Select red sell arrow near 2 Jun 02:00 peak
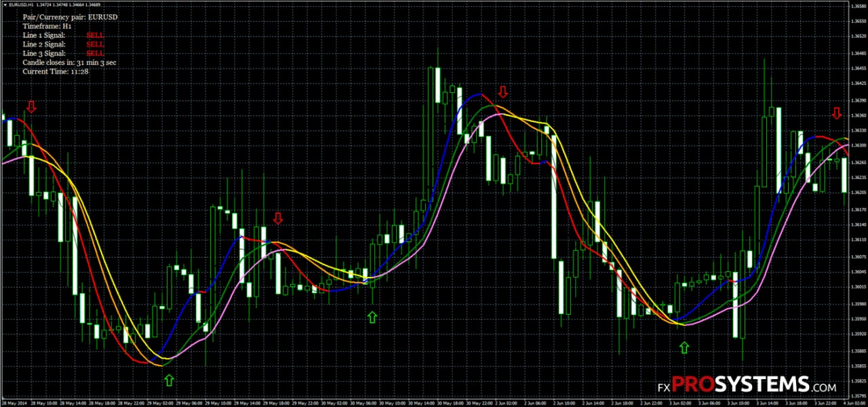Viewport: 868px width, 407px height. click(x=502, y=92)
